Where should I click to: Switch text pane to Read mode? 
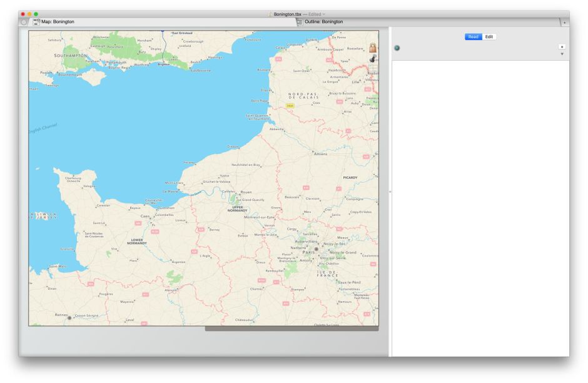(x=473, y=37)
